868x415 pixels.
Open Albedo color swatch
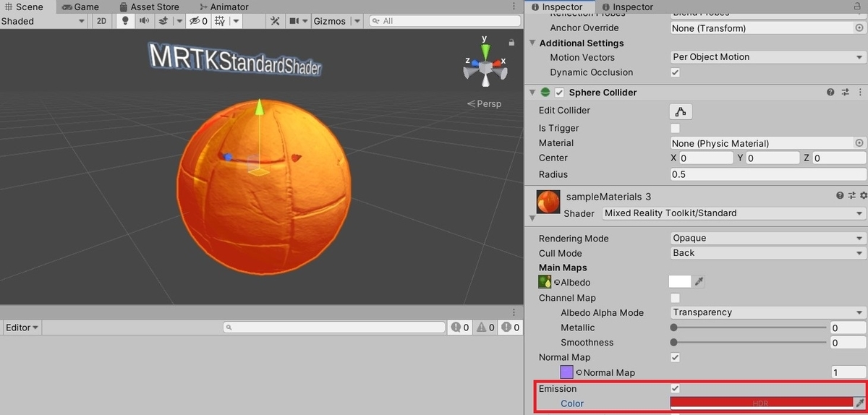(680, 282)
